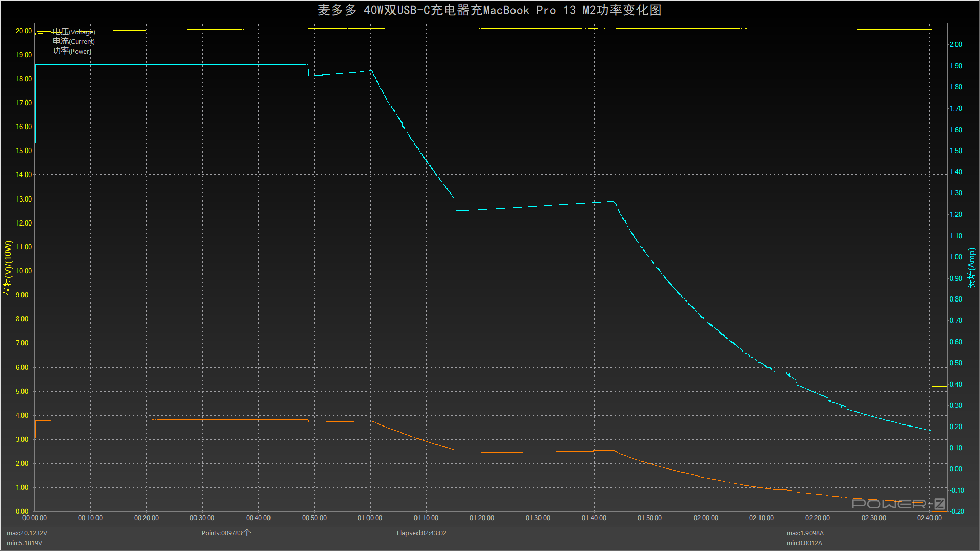Click the 20.00 tick on the voltage axis

(23, 31)
